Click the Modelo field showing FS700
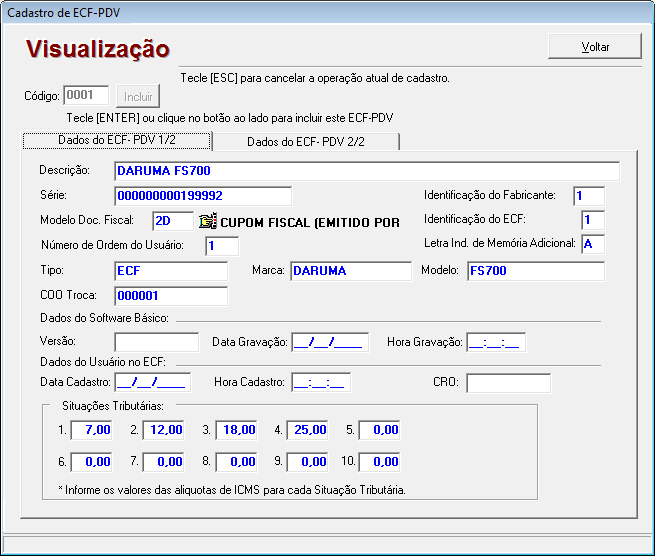655x556 pixels. pyautogui.click(x=535, y=271)
